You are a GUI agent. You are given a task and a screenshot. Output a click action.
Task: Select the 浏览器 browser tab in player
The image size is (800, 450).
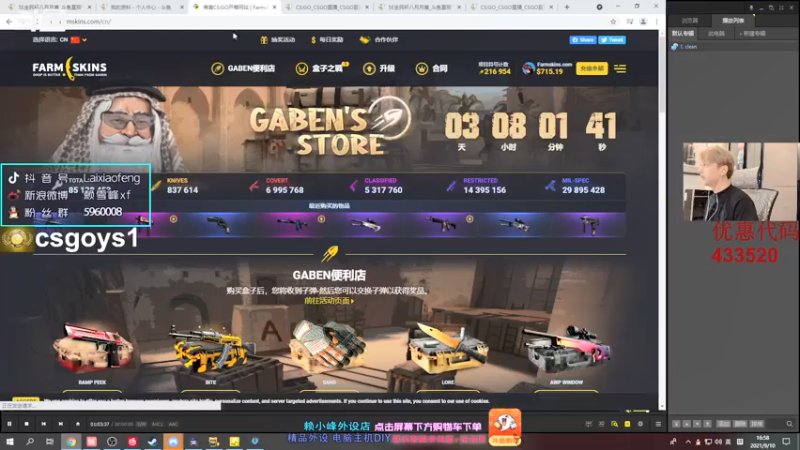690,20
